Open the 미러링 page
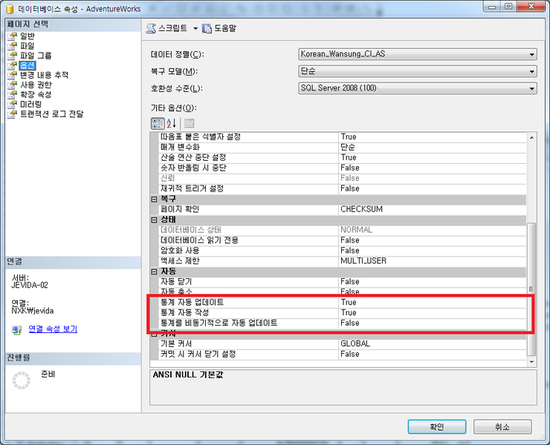Image resolution: width=550 pixels, height=445 pixels. coord(31,104)
